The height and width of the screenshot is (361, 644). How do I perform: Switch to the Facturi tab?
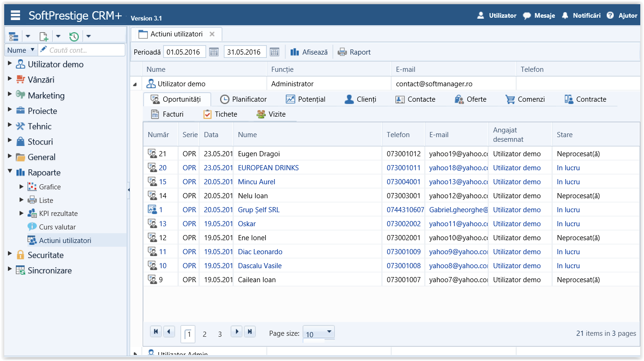point(167,114)
